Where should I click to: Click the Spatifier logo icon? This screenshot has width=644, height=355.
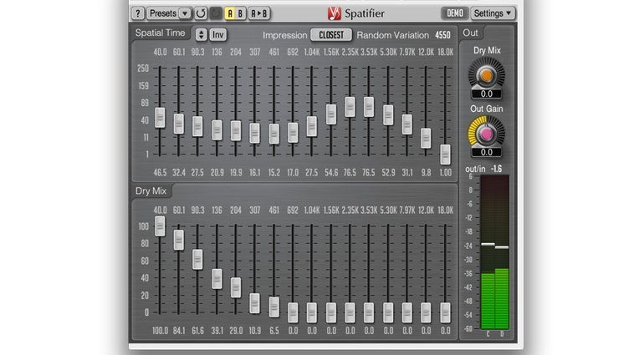pos(335,13)
